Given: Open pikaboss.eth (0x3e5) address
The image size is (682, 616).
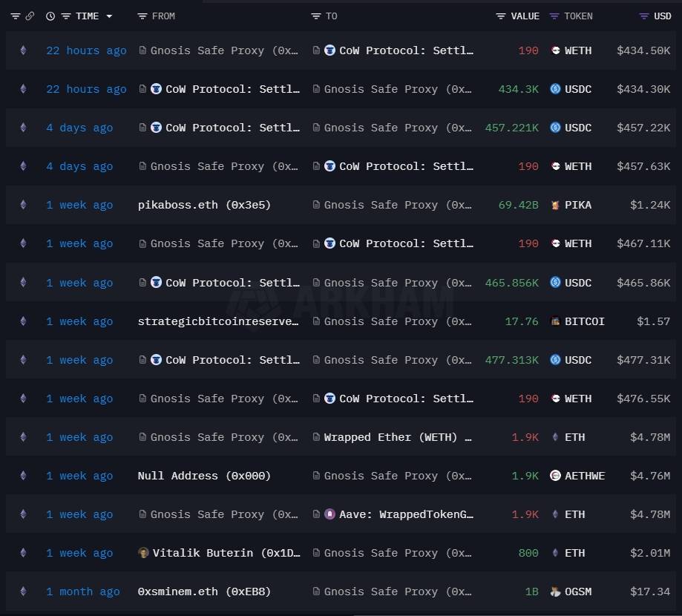Looking at the screenshot, I should point(204,205).
